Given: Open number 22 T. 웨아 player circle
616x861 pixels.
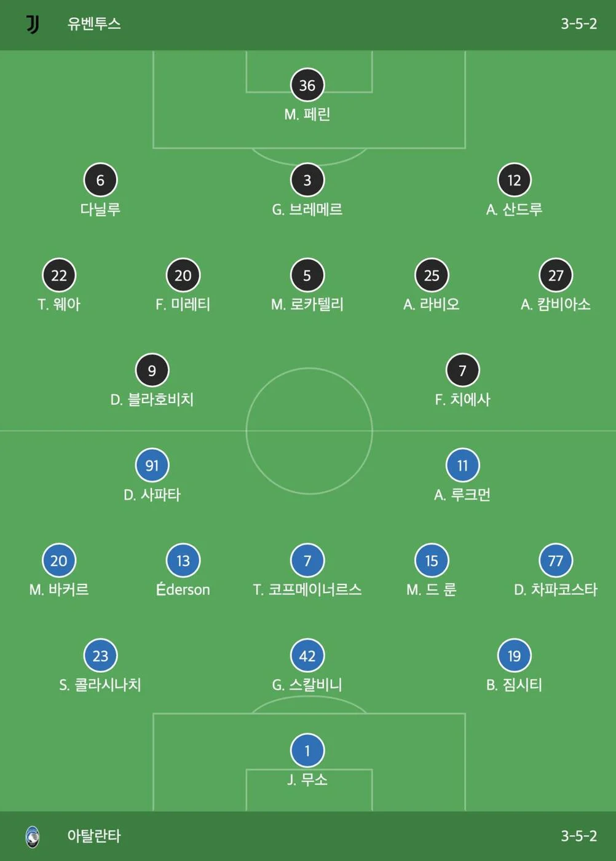Looking at the screenshot, I should click(59, 275).
